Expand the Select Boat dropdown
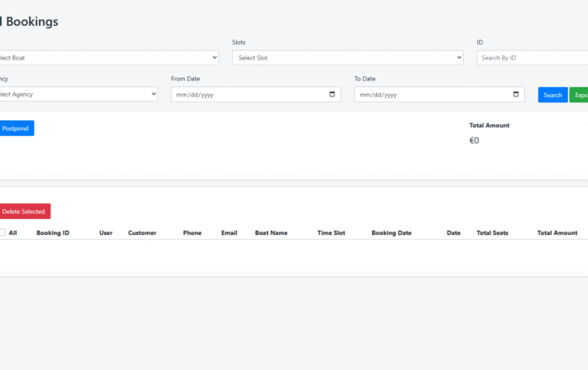The image size is (588, 370). pyautogui.click(x=108, y=58)
